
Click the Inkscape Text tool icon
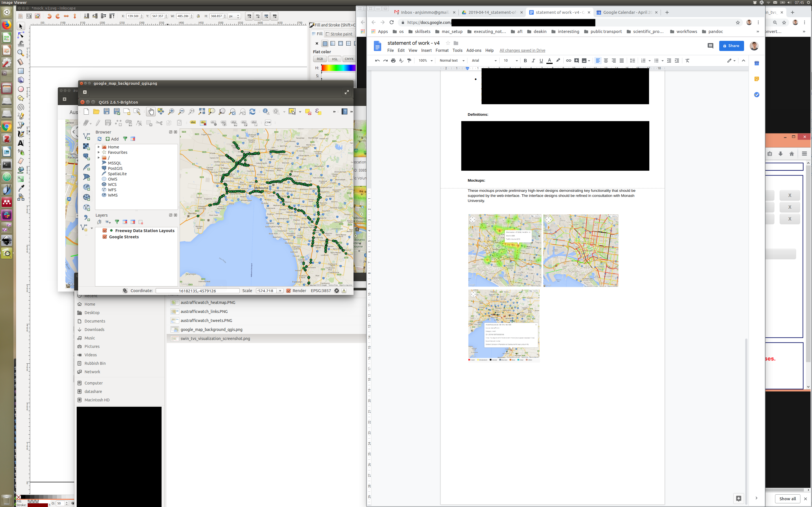pos(21,143)
